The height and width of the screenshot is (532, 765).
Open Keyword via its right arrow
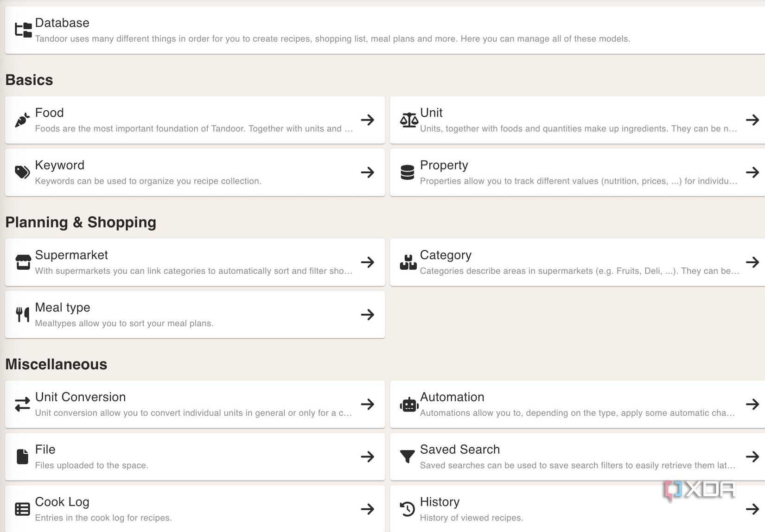(368, 172)
